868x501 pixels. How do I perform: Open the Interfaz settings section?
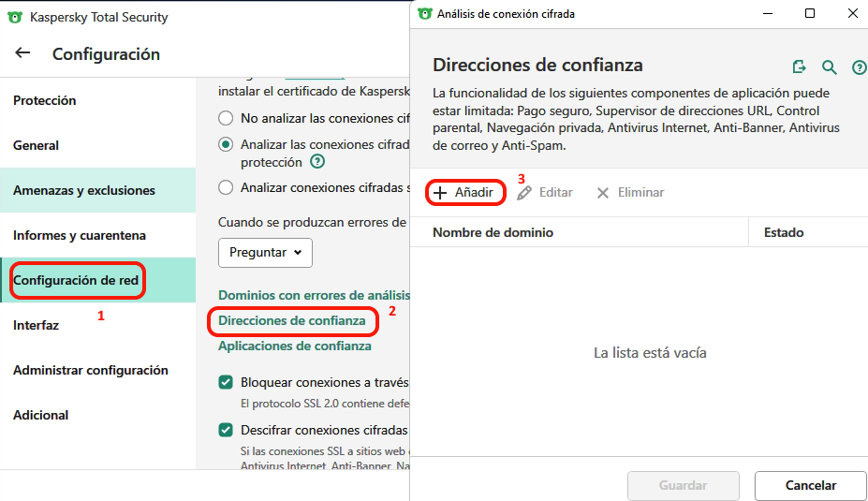point(98,325)
